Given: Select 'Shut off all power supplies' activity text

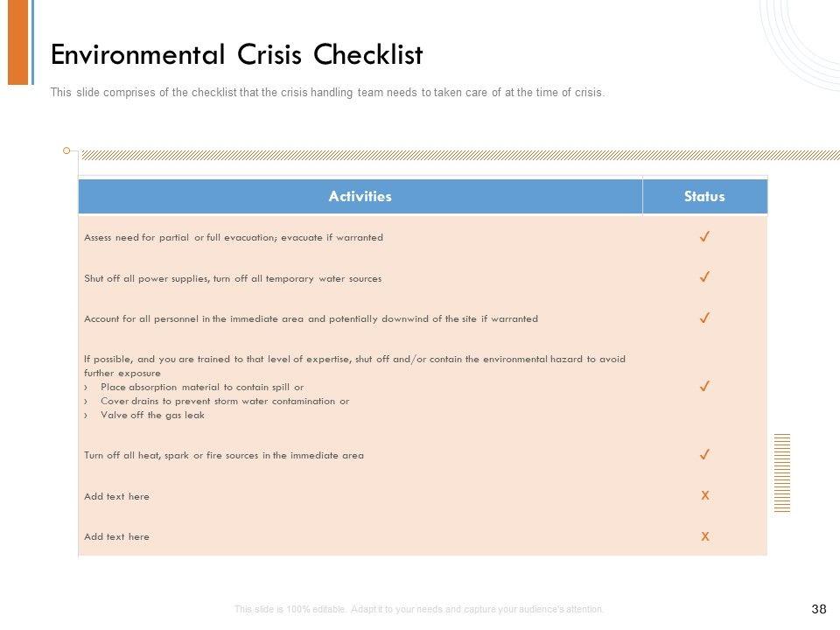Looking at the screenshot, I should pos(233,278).
